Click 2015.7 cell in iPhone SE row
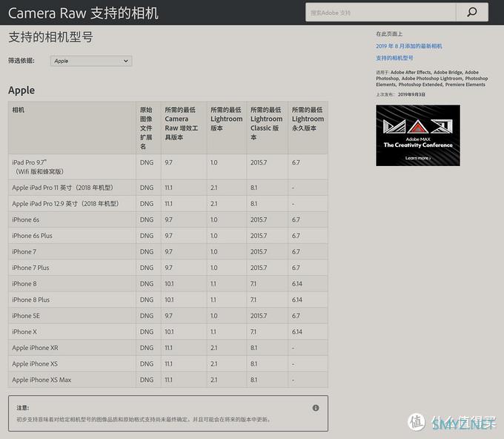 [x=259, y=316]
